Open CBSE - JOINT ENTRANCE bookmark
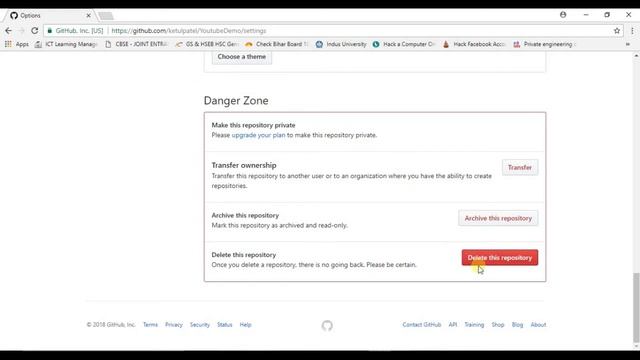This screenshot has height=360, width=640. 136,44
